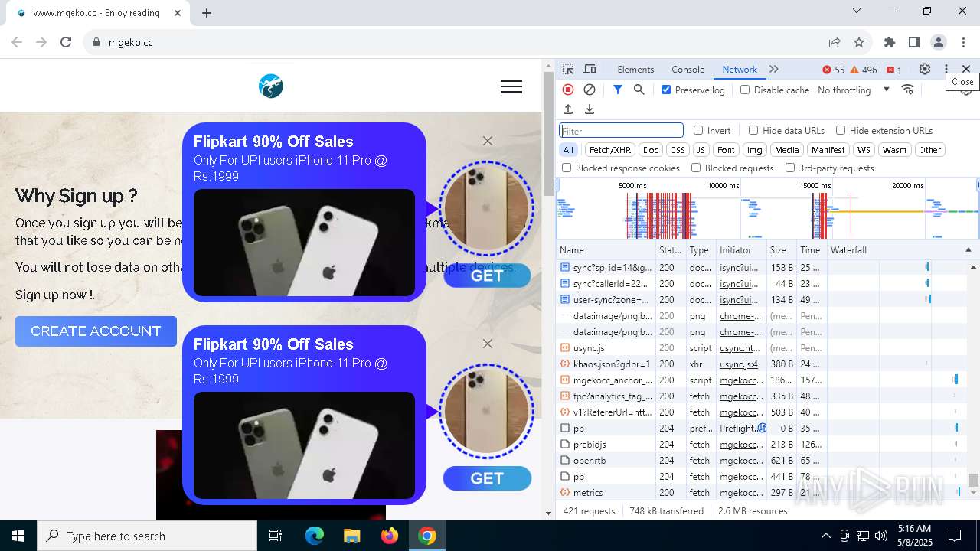Viewport: 980px width, 551px height.
Task: Open DevTools customize three-dot menu
Action: pos(946,69)
